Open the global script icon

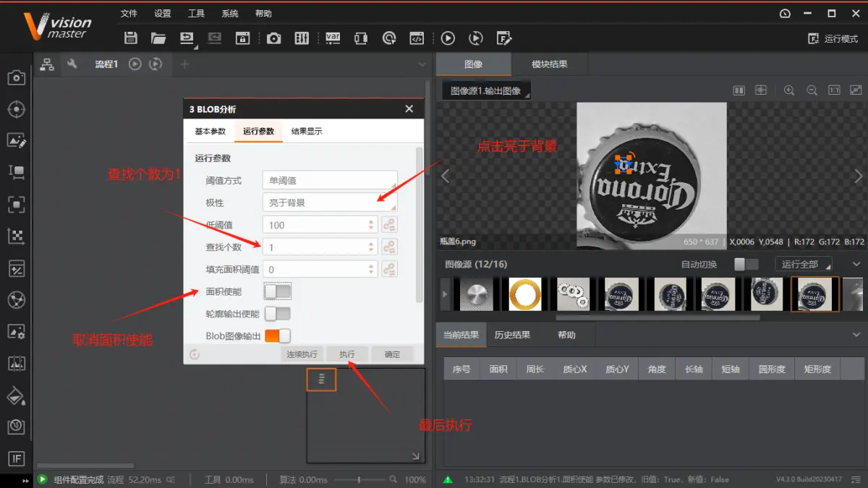416,38
